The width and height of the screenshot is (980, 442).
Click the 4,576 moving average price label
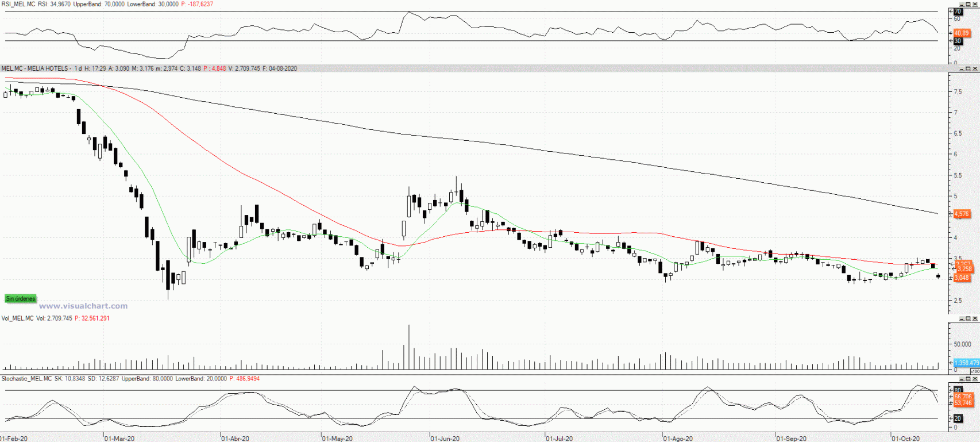pyautogui.click(x=962, y=214)
